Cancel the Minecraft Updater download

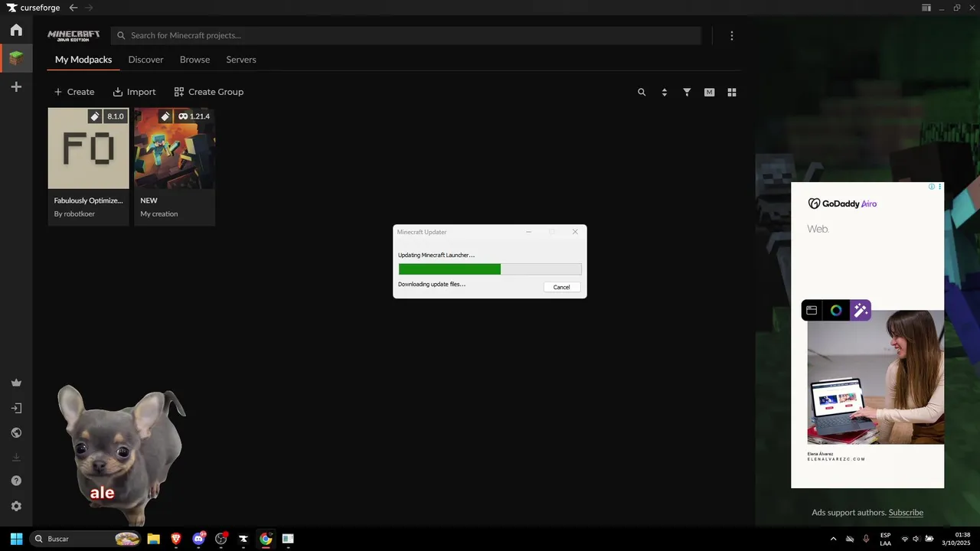pyautogui.click(x=562, y=287)
